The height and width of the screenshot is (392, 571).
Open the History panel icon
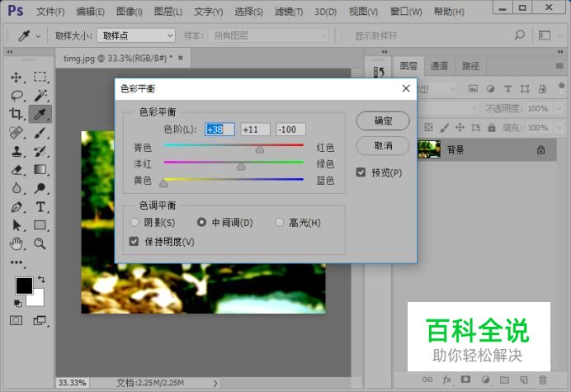(379, 72)
